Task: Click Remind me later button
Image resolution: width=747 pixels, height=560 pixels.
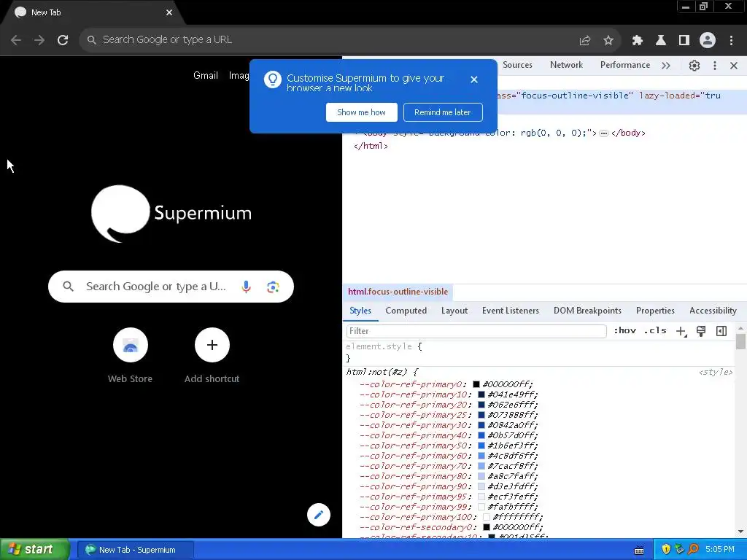Action: click(x=443, y=112)
